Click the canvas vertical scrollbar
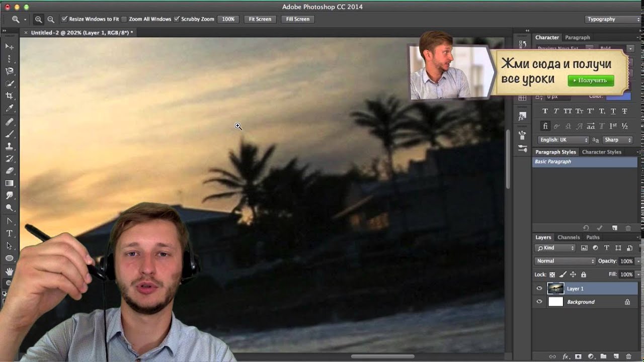 [x=508, y=159]
